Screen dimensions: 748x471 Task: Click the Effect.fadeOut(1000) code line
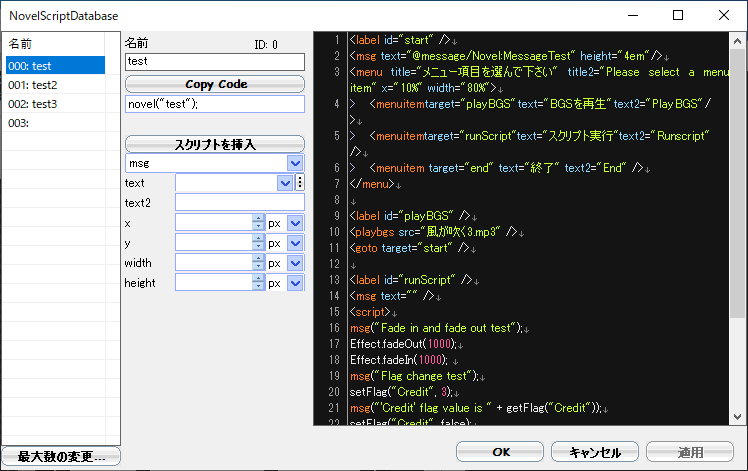tap(406, 344)
